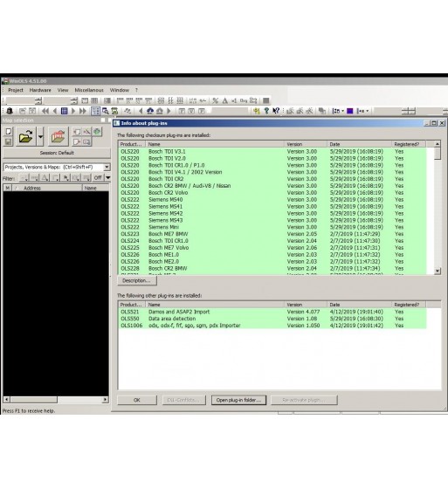Select the Data area detection row
This screenshot has height=488, width=448.
coord(272,319)
